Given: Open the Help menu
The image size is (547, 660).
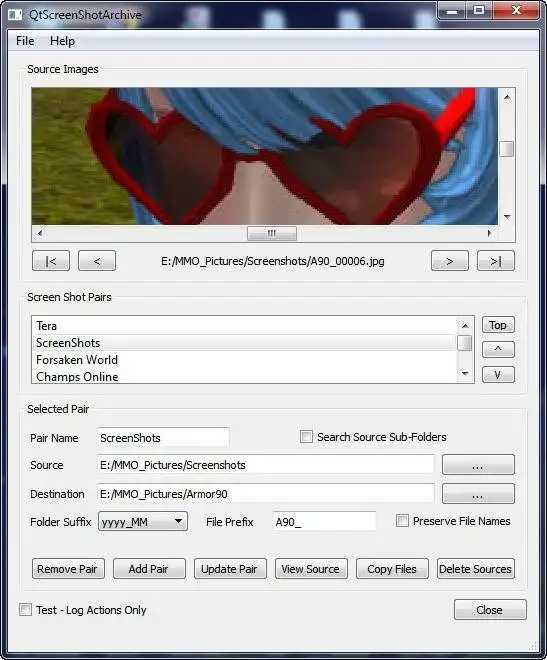Looking at the screenshot, I should tap(62, 41).
